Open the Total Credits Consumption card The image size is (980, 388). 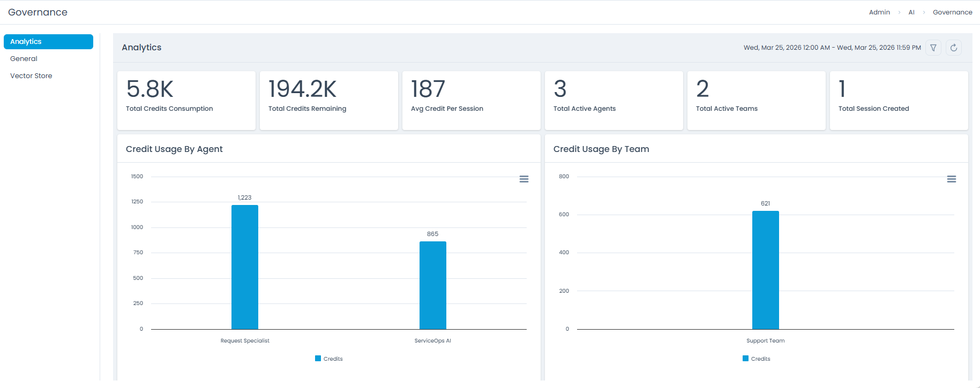click(x=186, y=100)
